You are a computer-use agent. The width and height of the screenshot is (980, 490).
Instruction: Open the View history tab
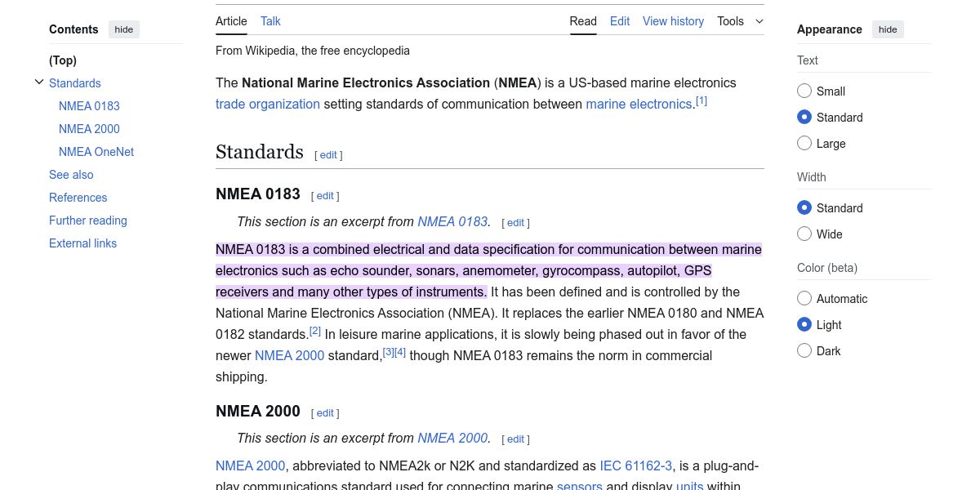(x=673, y=21)
